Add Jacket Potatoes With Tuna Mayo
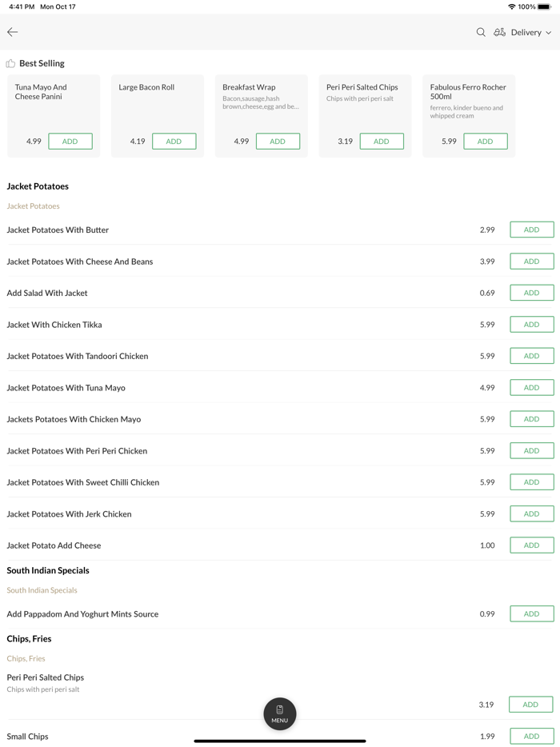Viewport: 560px width, 747px height. [532, 387]
